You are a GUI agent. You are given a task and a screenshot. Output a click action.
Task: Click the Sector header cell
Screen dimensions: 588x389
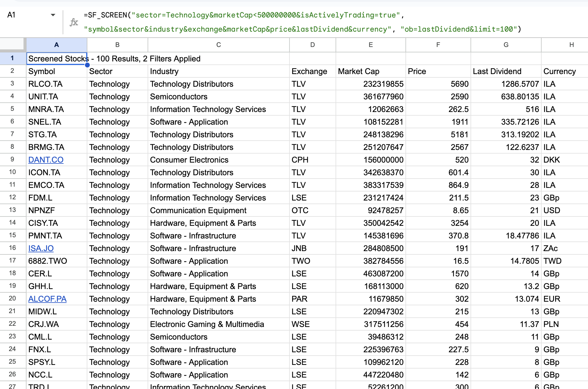(117, 71)
